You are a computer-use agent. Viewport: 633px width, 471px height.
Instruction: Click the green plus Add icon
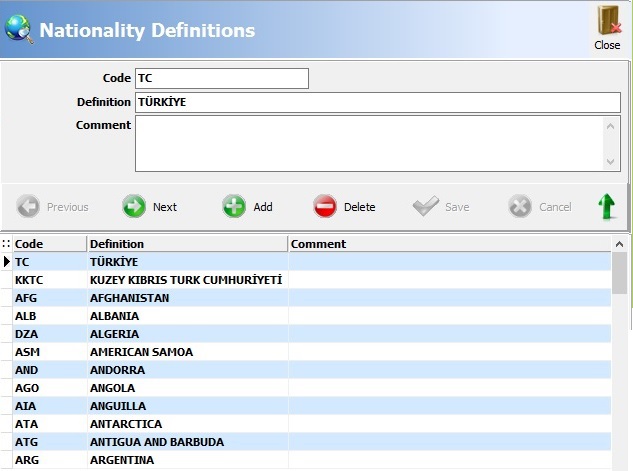pyautogui.click(x=234, y=206)
